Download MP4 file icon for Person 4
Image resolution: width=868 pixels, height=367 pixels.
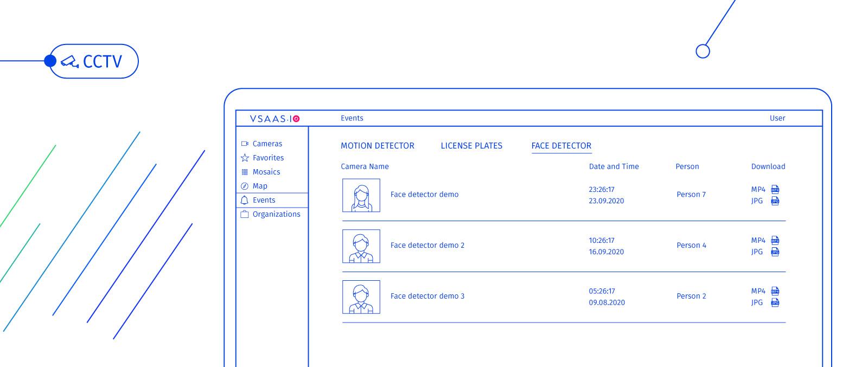pos(775,241)
